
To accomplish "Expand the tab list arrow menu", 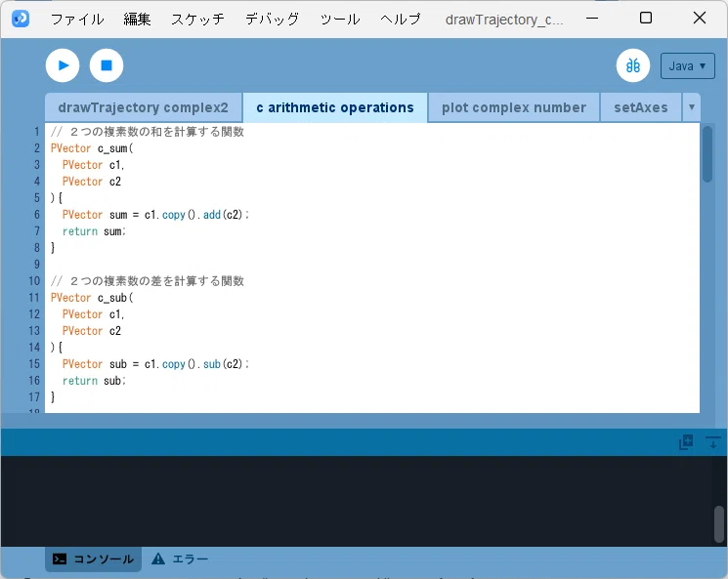I will 691,107.
